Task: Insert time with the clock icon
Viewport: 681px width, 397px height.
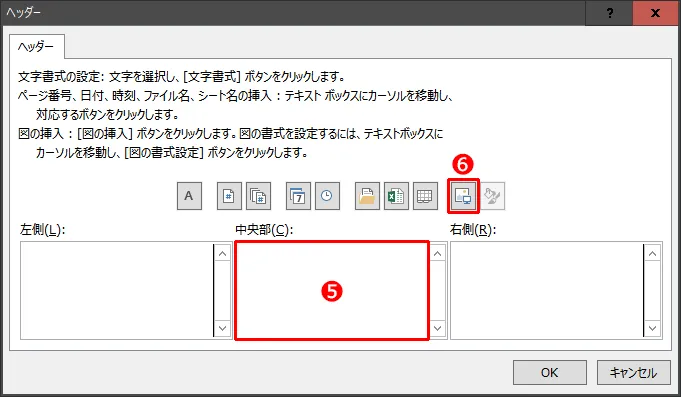Action: (x=327, y=196)
